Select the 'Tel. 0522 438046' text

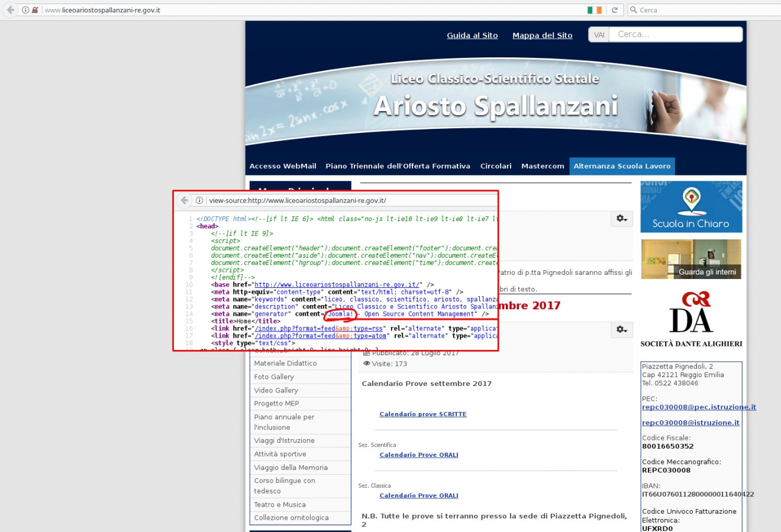tap(670, 383)
